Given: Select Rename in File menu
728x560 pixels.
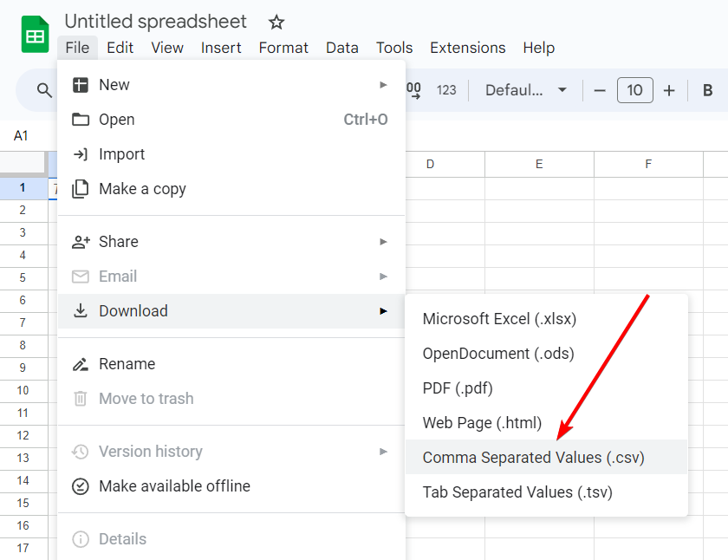Looking at the screenshot, I should 231,364.
